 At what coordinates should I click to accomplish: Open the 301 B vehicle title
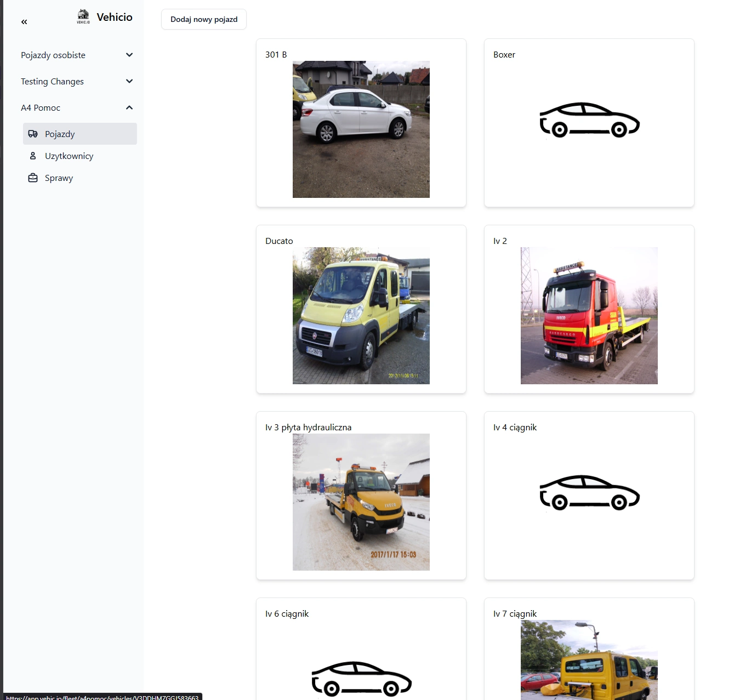coord(276,55)
